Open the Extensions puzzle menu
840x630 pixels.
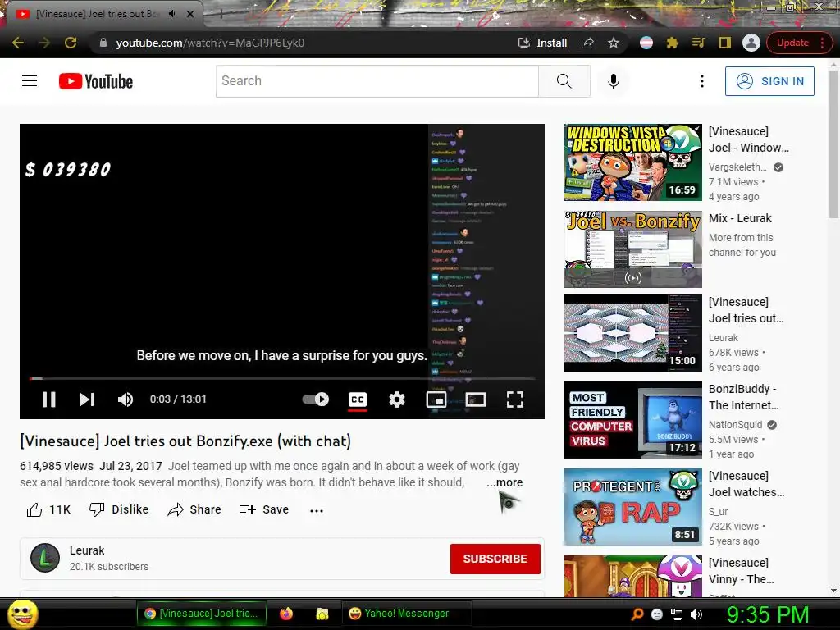[x=673, y=43]
